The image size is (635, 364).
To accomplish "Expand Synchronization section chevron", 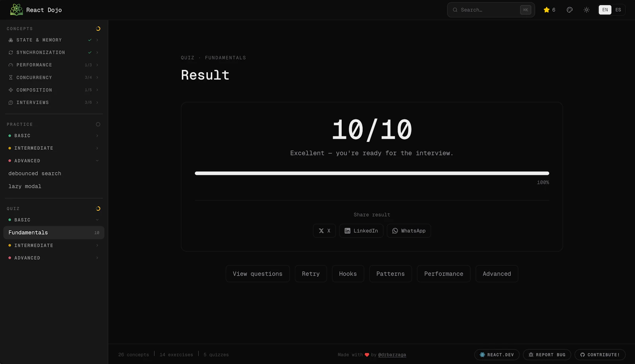I will click(x=97, y=52).
